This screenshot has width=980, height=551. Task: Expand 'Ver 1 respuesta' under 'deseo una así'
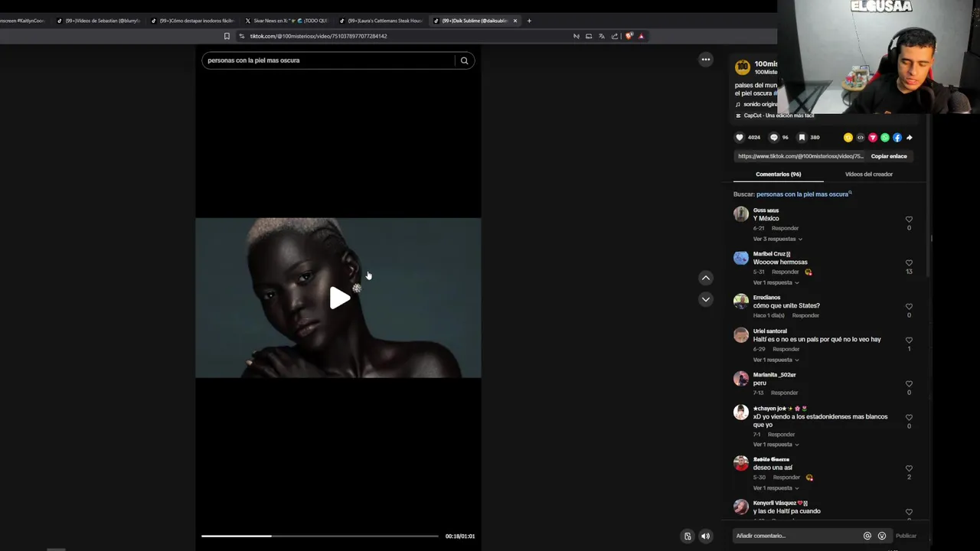click(776, 488)
